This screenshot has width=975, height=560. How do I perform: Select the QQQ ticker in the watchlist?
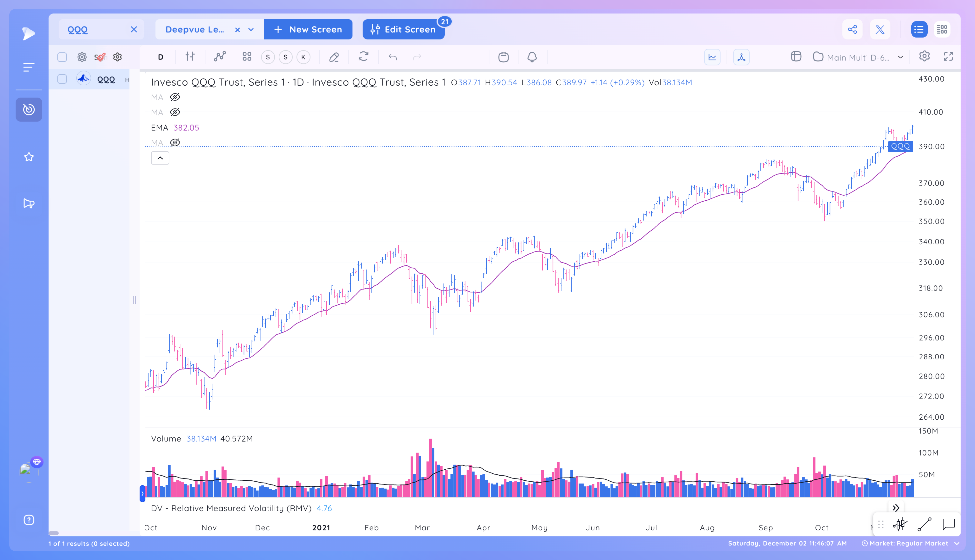pos(106,80)
